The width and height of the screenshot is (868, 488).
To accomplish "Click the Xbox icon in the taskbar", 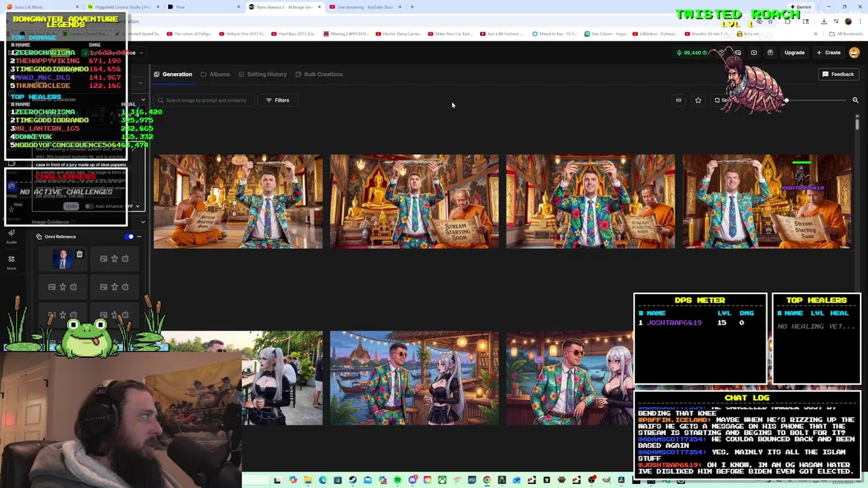I will point(442,481).
